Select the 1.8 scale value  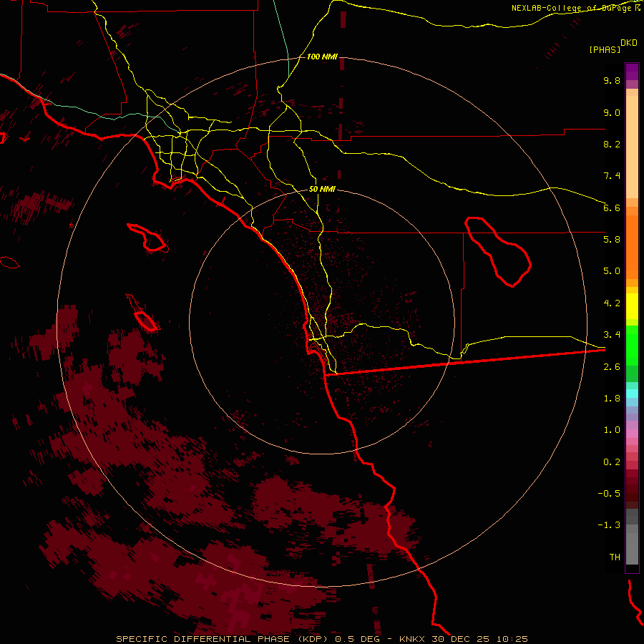(612, 399)
